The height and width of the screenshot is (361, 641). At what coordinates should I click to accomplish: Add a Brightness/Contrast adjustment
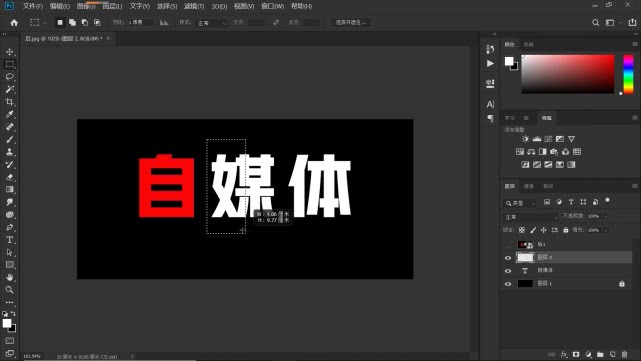(525, 139)
